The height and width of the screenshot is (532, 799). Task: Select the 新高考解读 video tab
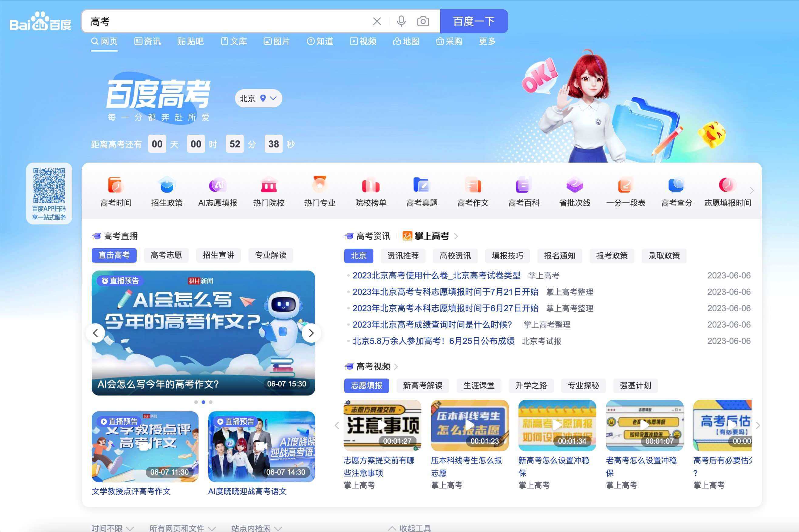pyautogui.click(x=423, y=386)
